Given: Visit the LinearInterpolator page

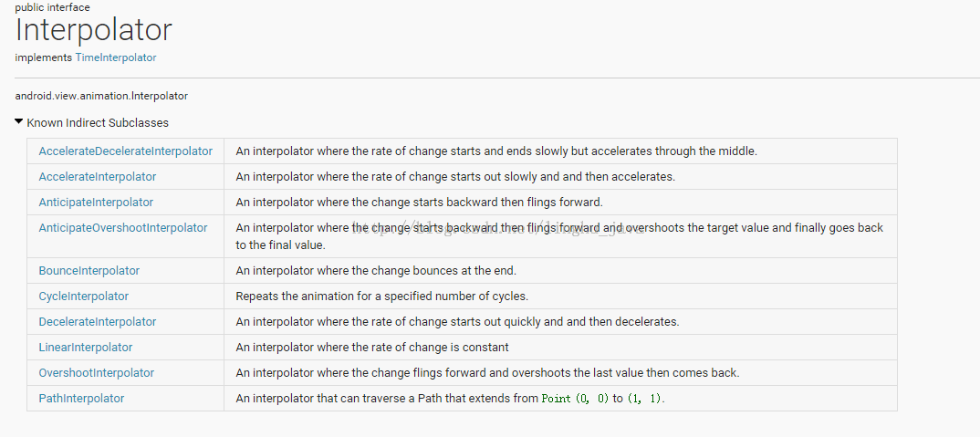Looking at the screenshot, I should (85, 348).
